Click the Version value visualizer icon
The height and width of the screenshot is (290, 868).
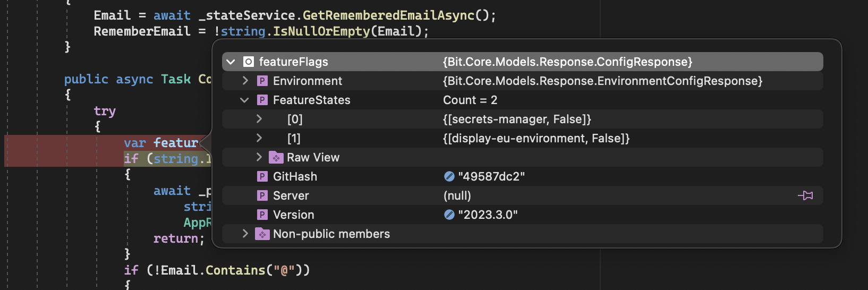pyautogui.click(x=449, y=215)
